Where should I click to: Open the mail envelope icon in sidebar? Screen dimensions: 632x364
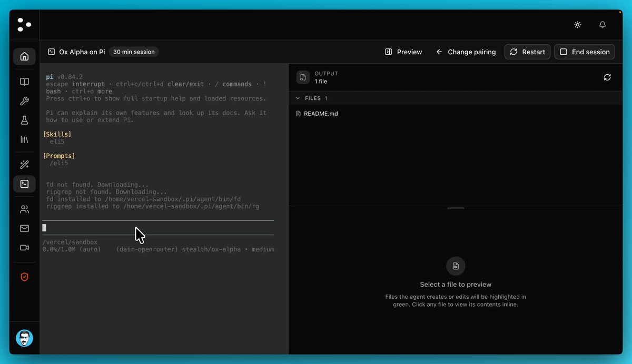[24, 228]
